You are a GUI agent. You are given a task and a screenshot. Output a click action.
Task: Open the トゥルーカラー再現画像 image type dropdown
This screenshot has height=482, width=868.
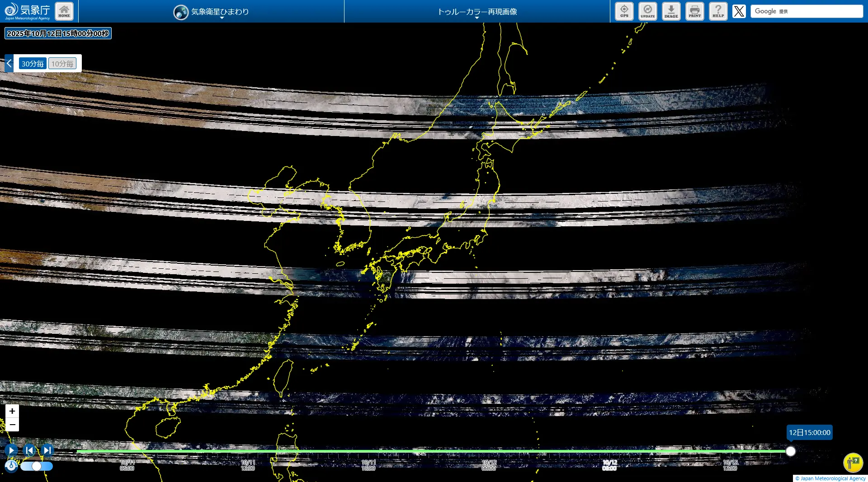(477, 12)
